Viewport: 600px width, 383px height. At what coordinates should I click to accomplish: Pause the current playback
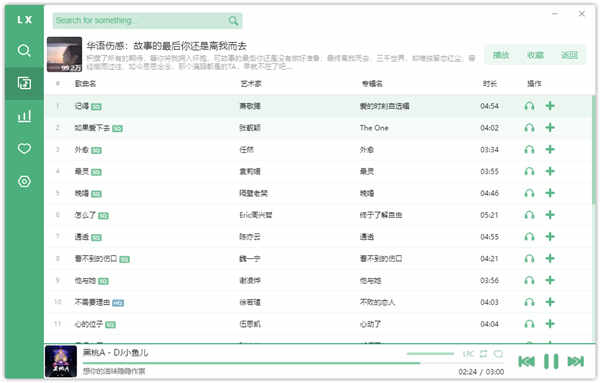pyautogui.click(x=551, y=361)
